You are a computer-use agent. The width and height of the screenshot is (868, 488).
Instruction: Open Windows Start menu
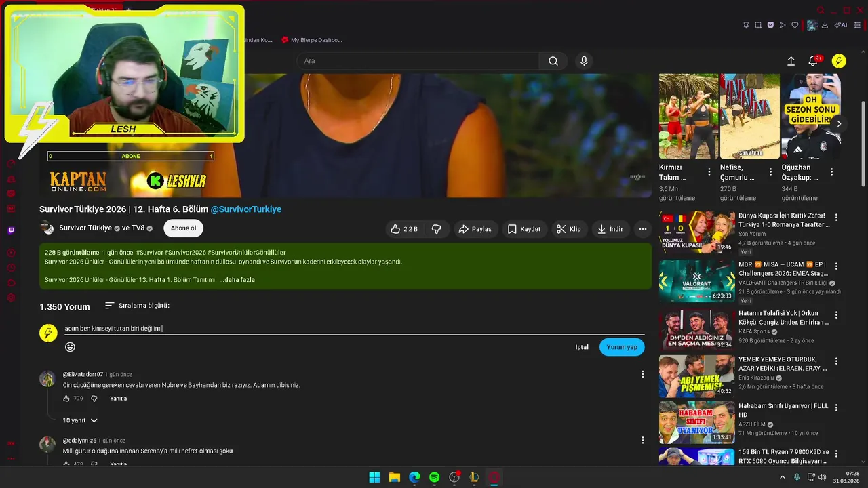click(x=374, y=477)
